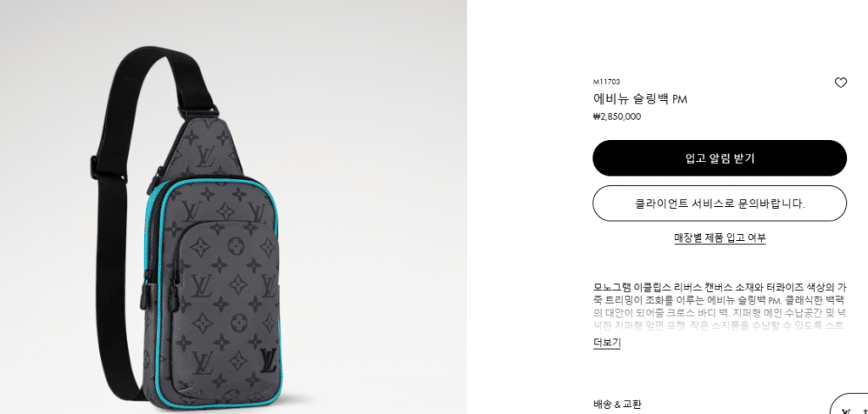This screenshot has height=414, width=868.
Task: Open the 매장별 제품 입고 여부 link
Action: (720, 238)
